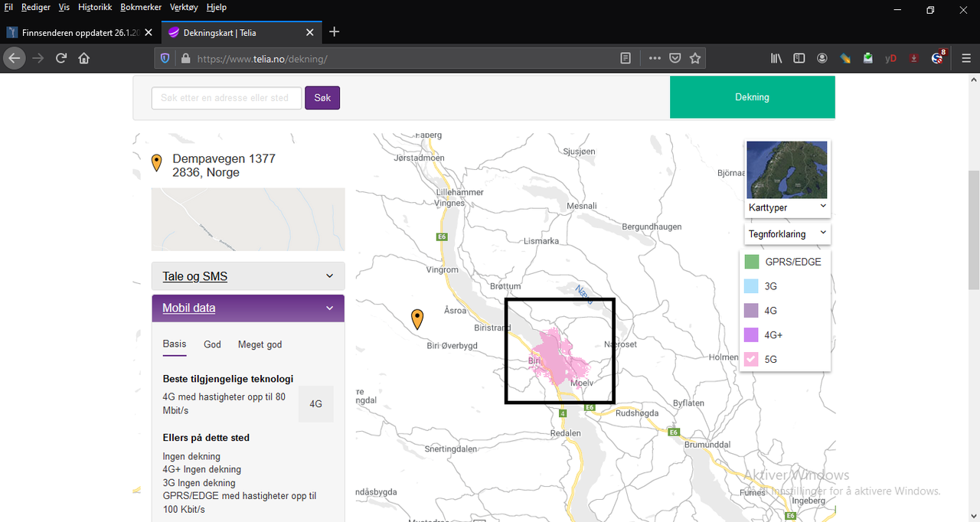Viewport: 980px width, 522px height.
Task: Click the Tale og SMS link
Action: (194, 276)
